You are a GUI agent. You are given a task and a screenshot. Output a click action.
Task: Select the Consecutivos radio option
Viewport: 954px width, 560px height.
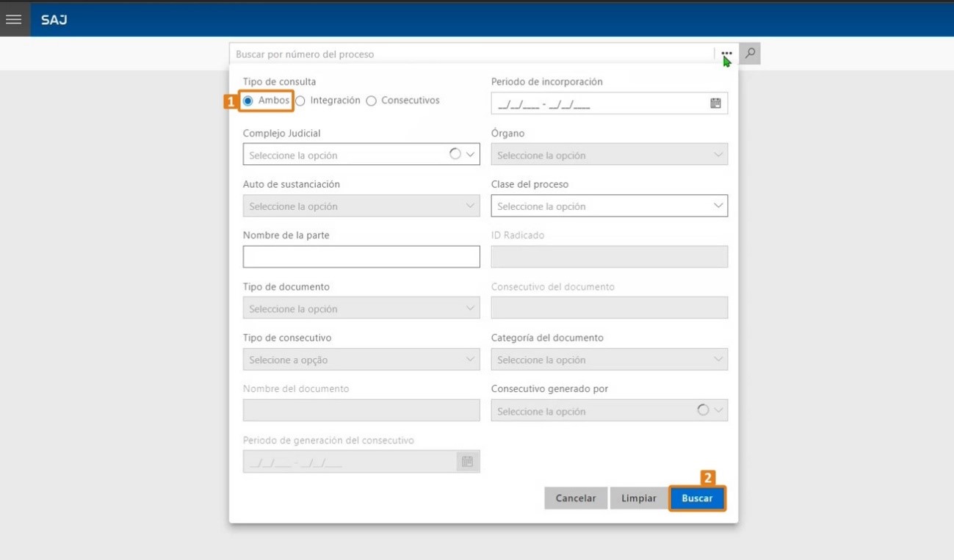372,101
